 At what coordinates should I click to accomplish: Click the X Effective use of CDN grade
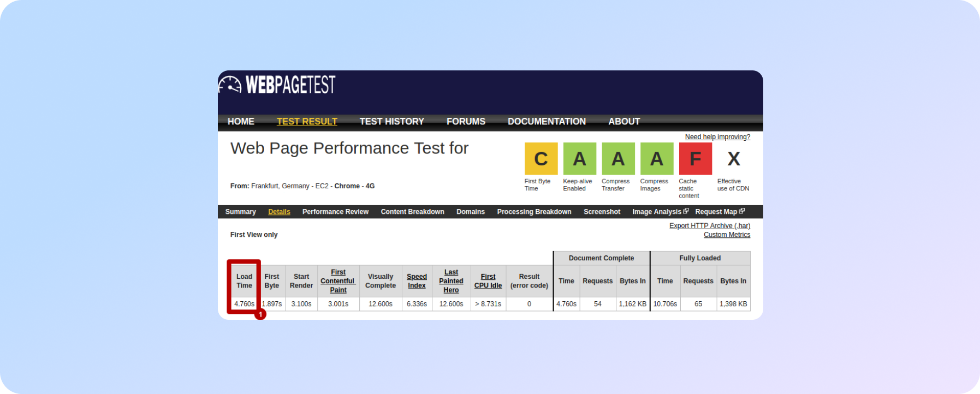[x=734, y=159]
